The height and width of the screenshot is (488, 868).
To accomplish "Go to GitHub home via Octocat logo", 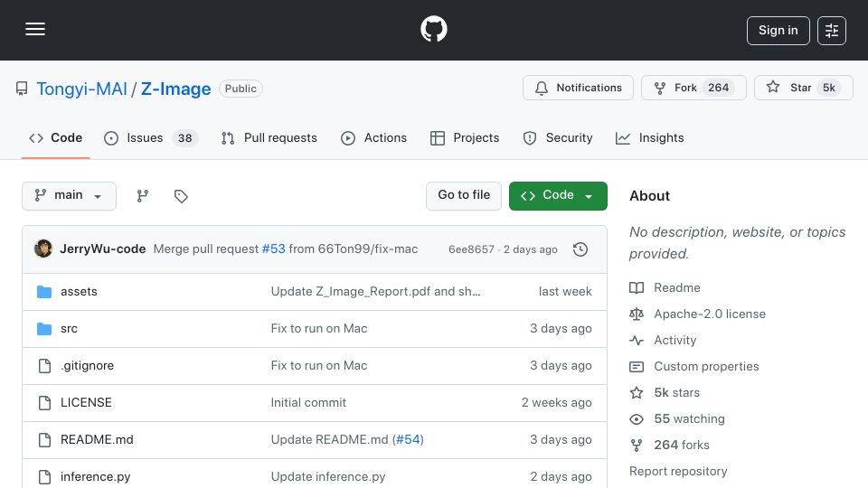I will point(433,29).
